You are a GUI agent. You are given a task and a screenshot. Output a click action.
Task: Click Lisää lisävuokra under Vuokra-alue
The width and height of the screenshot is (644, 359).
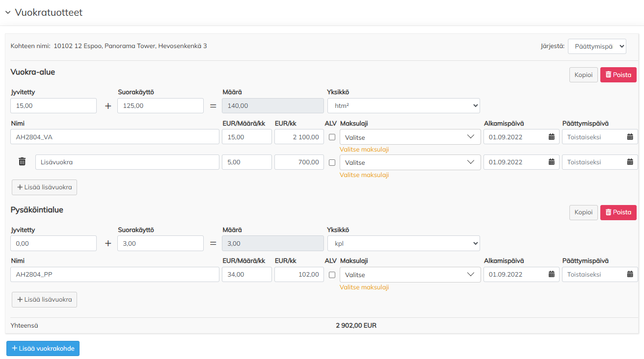[44, 187]
